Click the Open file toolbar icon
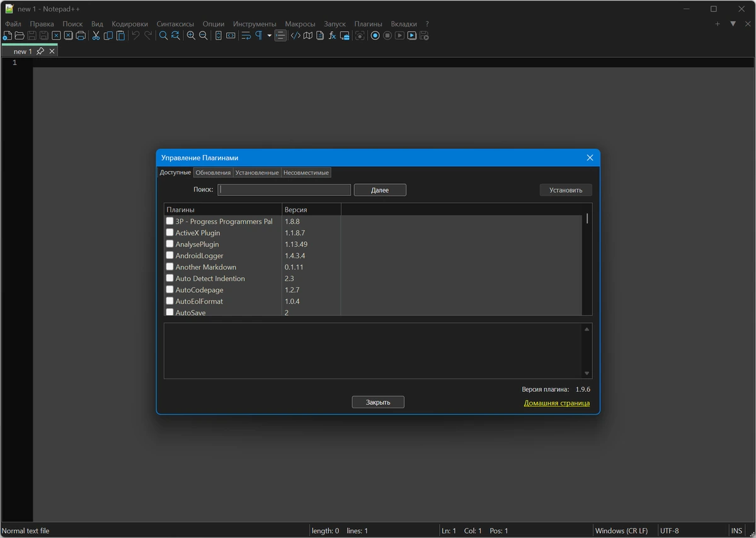Screen dimensions: 756x538 click(20, 36)
